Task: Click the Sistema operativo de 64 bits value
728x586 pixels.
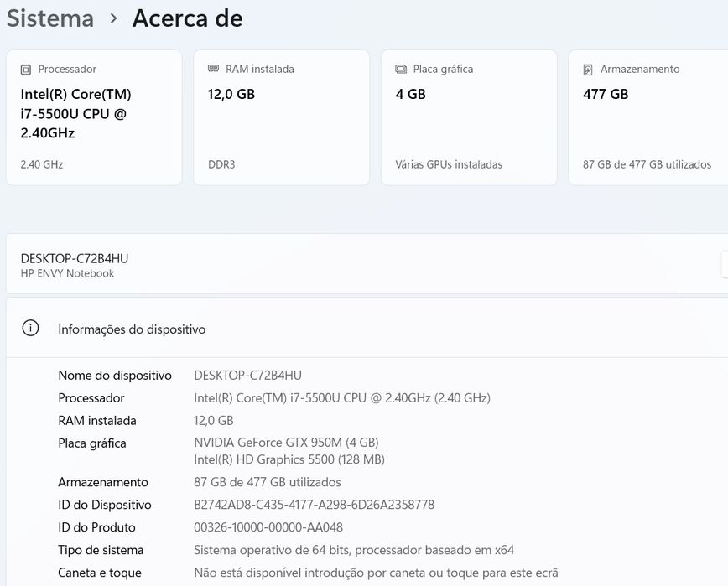Action: pyautogui.click(x=354, y=550)
